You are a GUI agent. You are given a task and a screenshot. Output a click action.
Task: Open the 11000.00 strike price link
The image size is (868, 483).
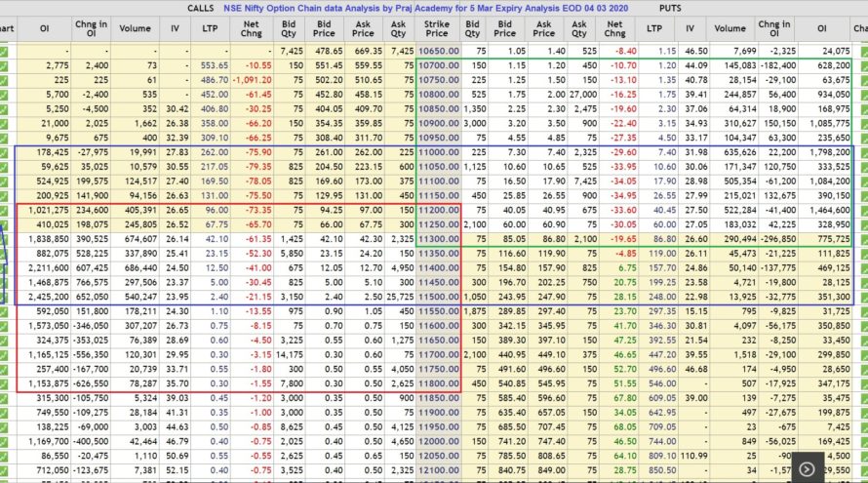[x=439, y=152]
